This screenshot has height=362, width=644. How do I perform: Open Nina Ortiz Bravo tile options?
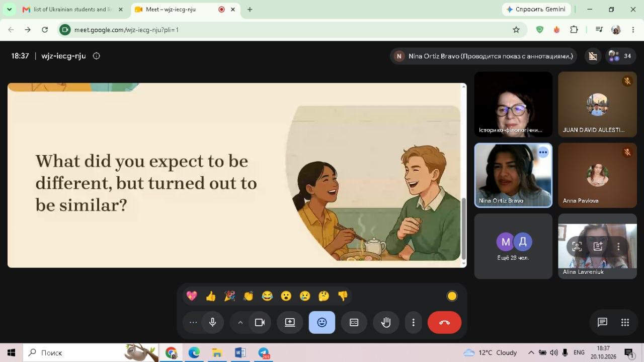543,152
